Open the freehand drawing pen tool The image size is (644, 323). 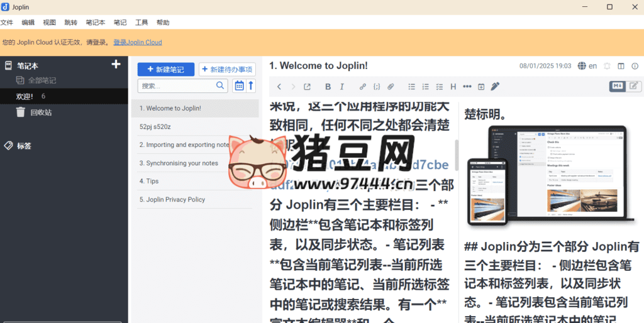[495, 86]
